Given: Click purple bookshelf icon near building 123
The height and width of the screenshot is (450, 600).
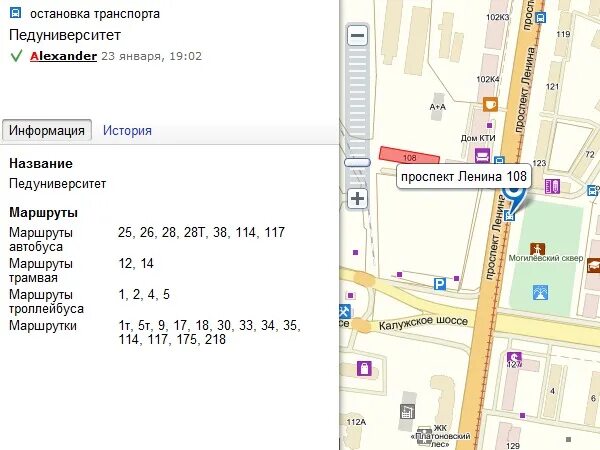Looking at the screenshot, I should (552, 186).
